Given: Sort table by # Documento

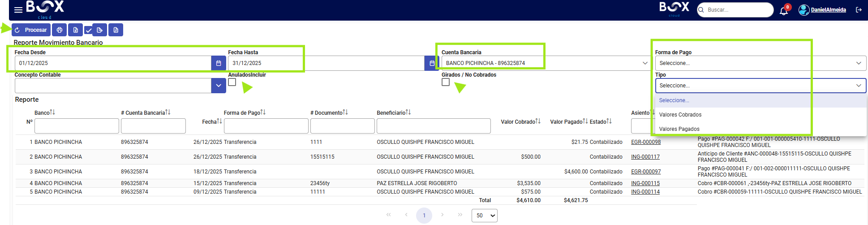Looking at the screenshot, I should tap(345, 112).
